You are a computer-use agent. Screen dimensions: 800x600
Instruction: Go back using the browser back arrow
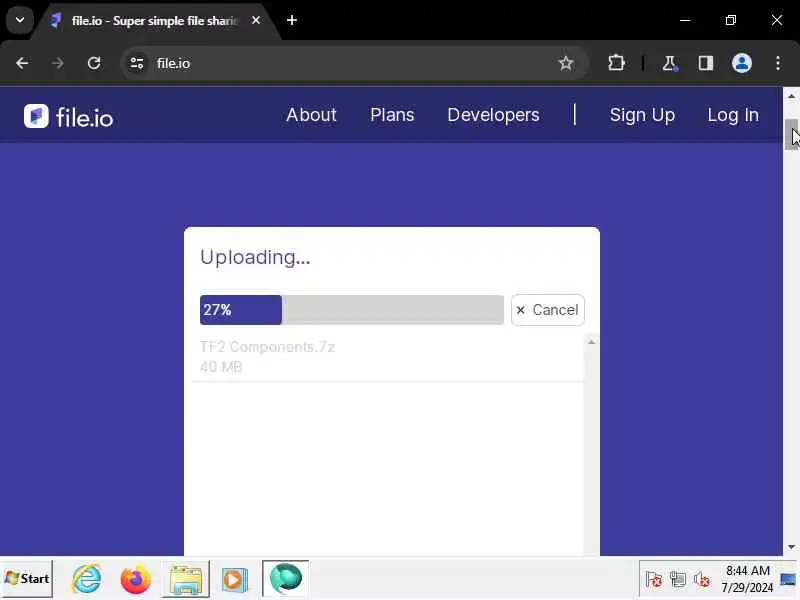pos(22,63)
